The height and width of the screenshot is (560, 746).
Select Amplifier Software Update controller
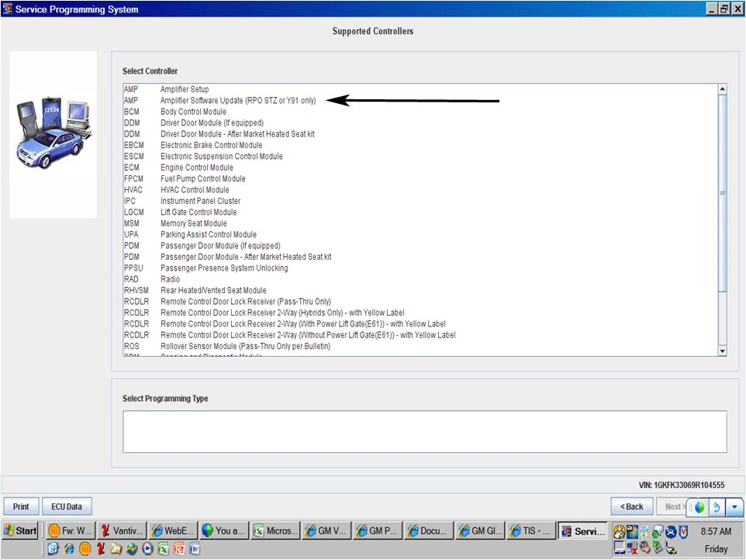237,101
